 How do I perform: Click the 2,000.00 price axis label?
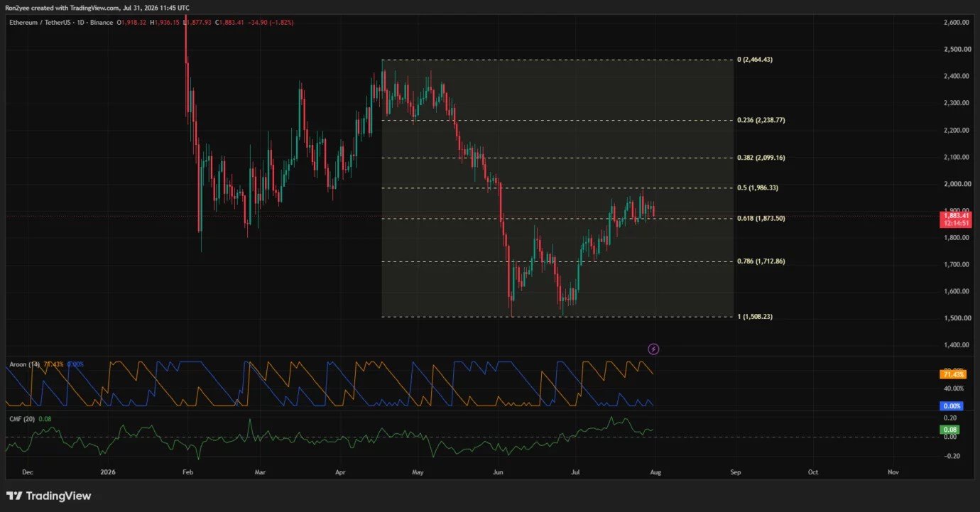956,184
